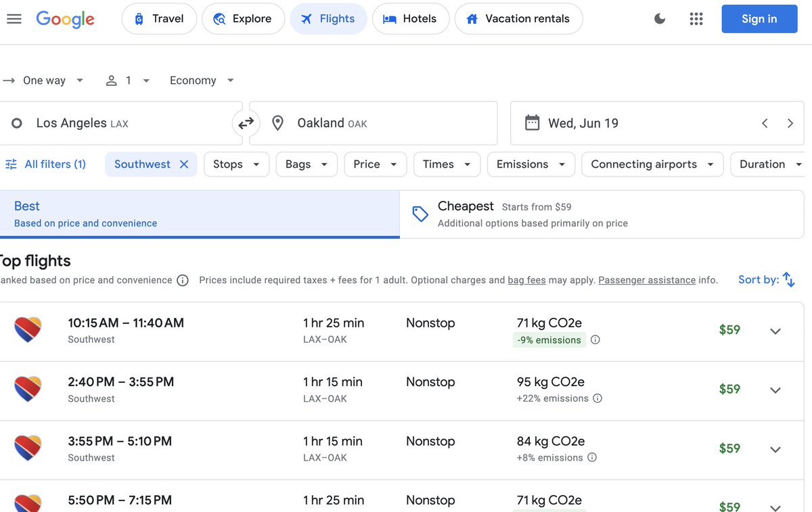Open All filters (1)
The width and height of the screenshot is (812, 512).
coord(45,164)
